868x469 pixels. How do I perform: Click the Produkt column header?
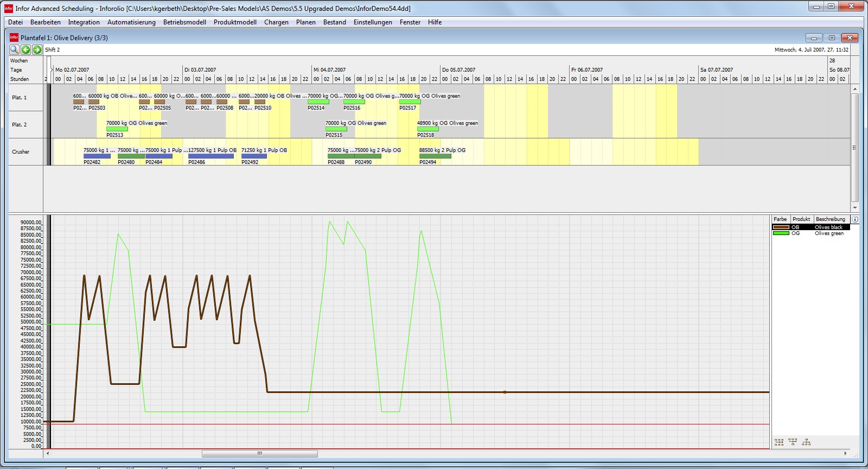[x=801, y=219]
